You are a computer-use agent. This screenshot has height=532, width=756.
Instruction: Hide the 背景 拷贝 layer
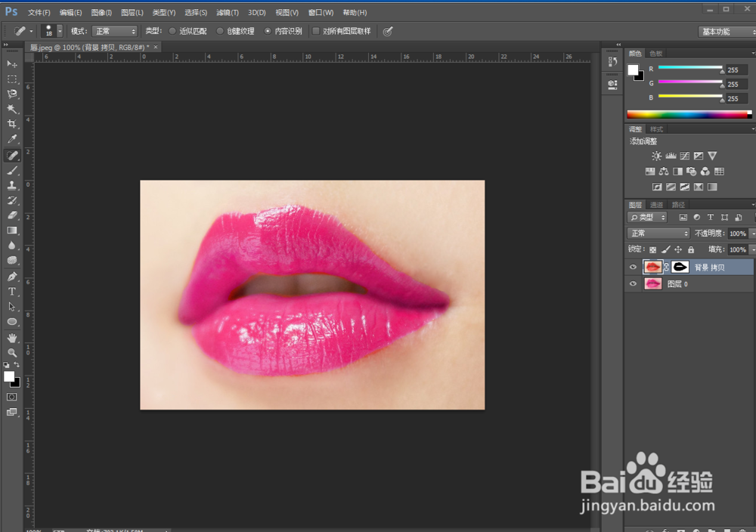point(633,267)
